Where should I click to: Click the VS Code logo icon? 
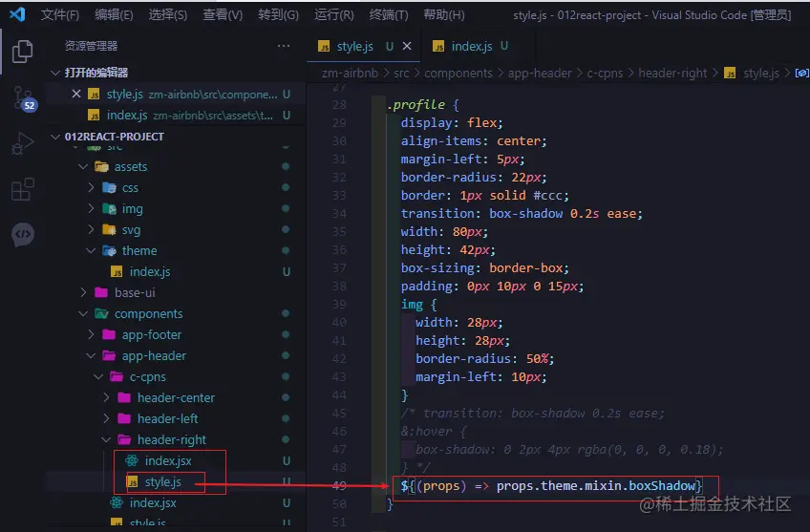(x=17, y=14)
